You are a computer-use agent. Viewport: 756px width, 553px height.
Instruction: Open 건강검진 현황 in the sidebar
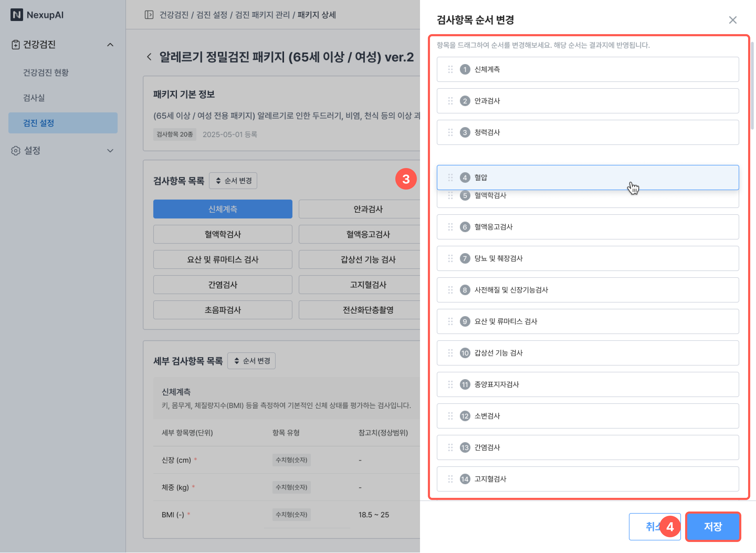coord(46,72)
